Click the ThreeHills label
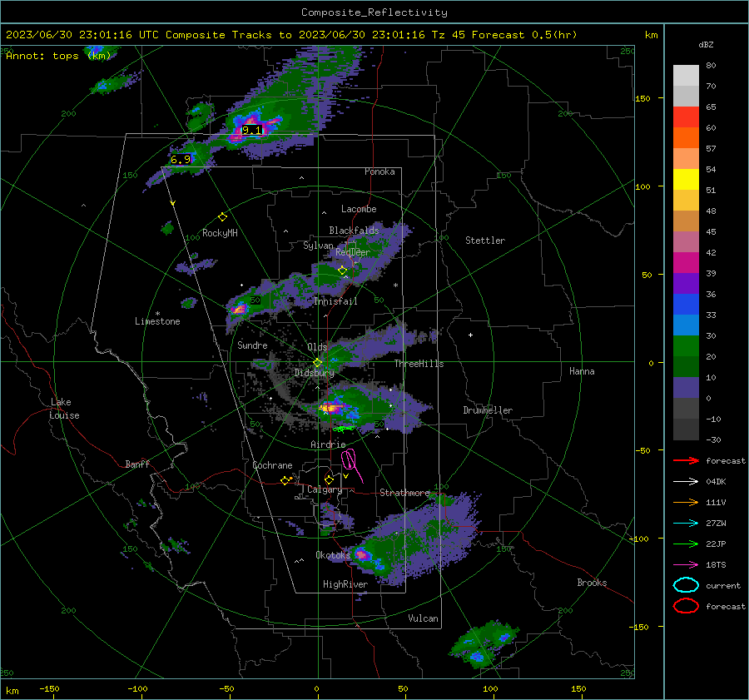749x700 pixels. tap(419, 364)
